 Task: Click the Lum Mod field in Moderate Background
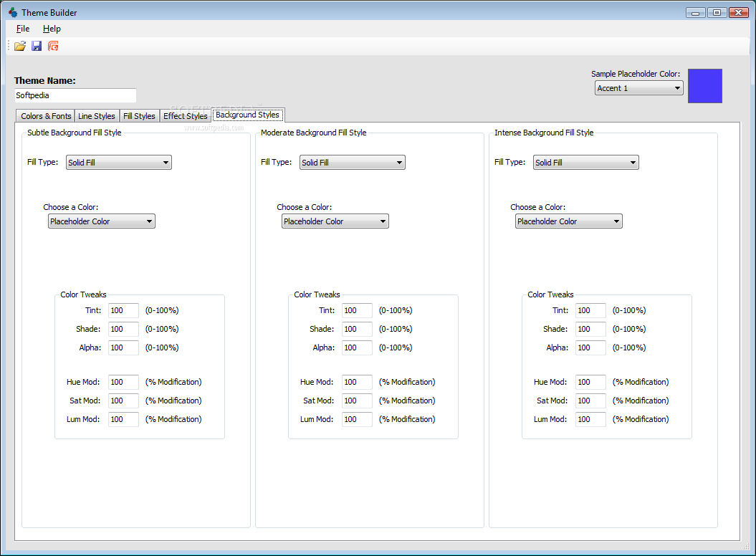(358, 420)
